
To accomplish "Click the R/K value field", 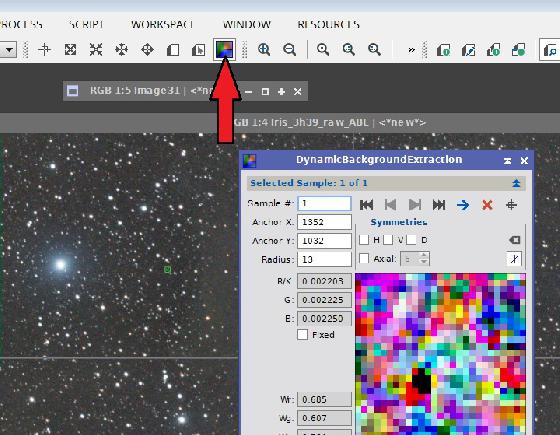I will [325, 281].
